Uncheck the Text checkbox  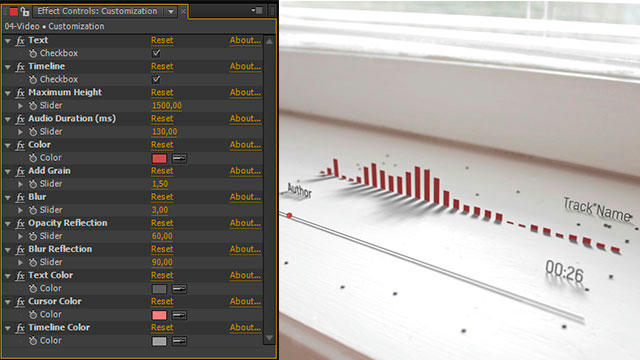tap(156, 53)
